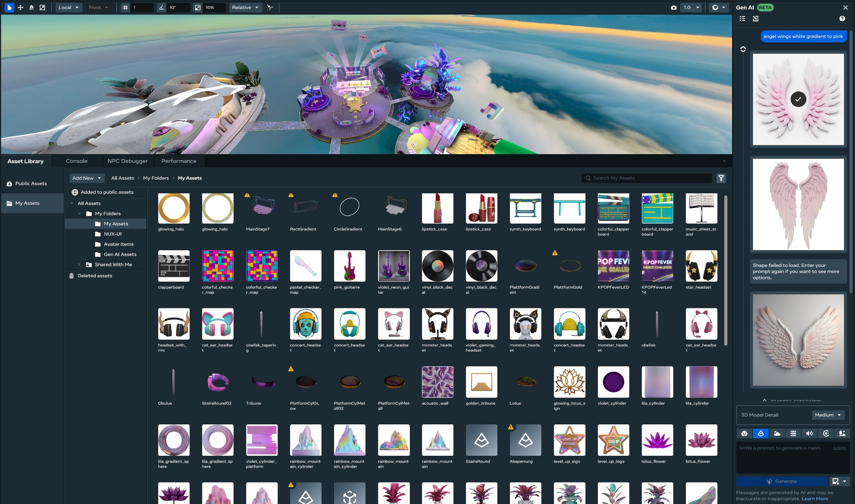Toggle scale snapping percentage icon
The image size is (855, 504).
(198, 7)
